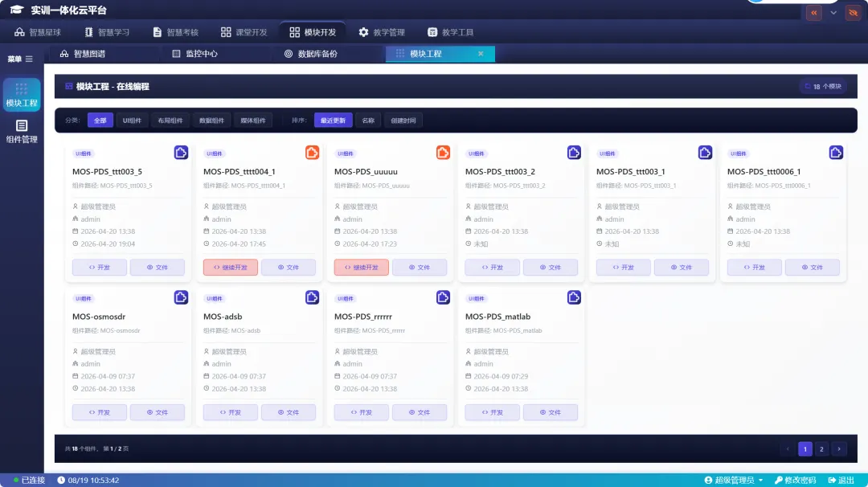Filter by 布局组件 category
Screen dimensions: 868x487
pos(170,120)
